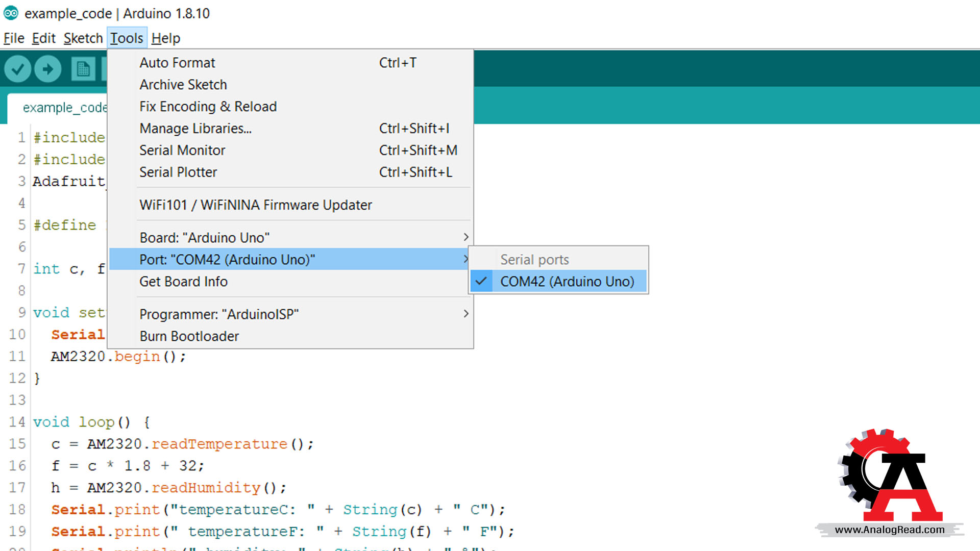
Task: Click the readHumidity call on line 17
Action: (206, 488)
